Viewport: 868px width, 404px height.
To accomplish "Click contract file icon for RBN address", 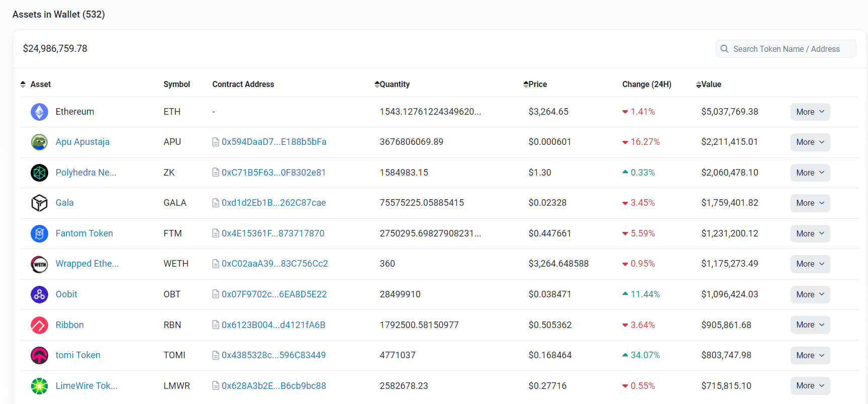I will (216, 325).
